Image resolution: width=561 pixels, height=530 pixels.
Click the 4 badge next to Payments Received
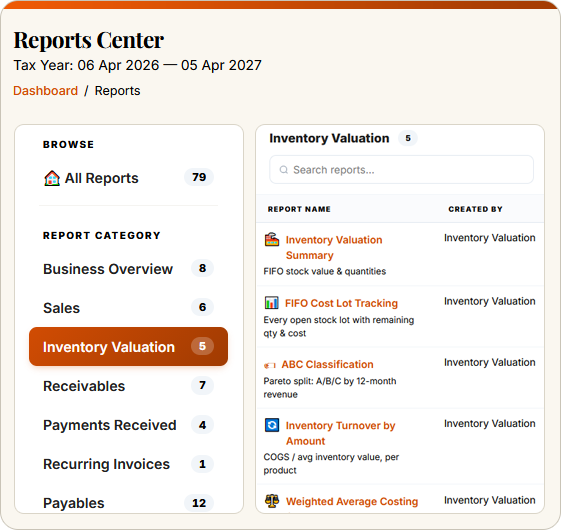[203, 425]
